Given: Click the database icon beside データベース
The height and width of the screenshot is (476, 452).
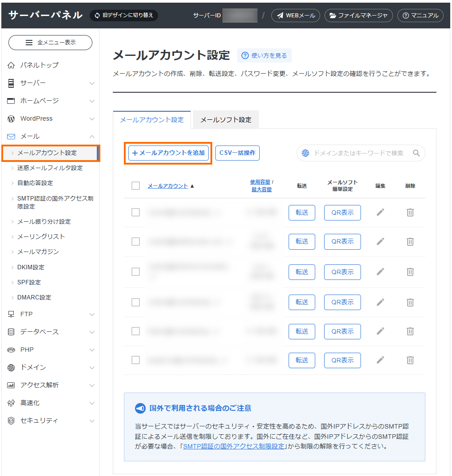Looking at the screenshot, I should 11,332.
